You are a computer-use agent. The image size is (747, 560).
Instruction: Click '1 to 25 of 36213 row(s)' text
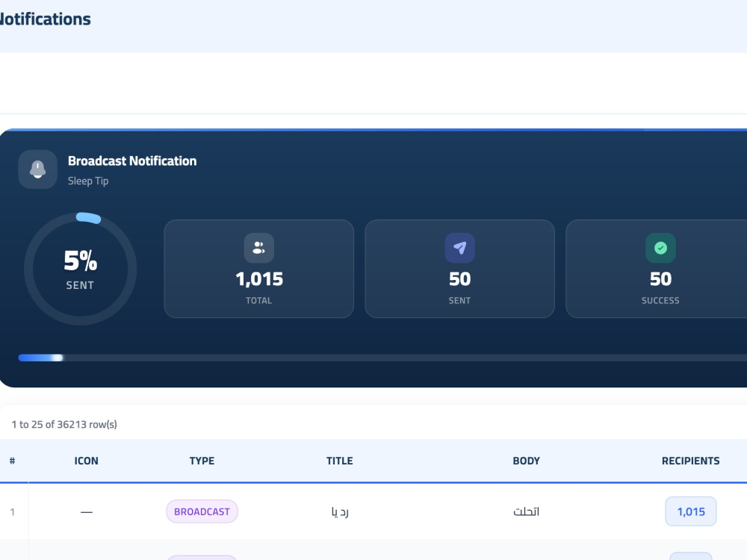tap(64, 424)
